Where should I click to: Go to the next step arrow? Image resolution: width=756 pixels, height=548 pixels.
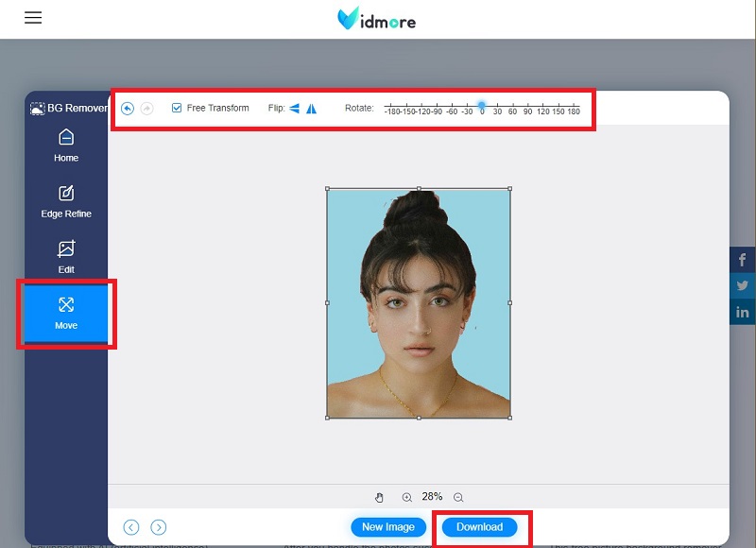(x=159, y=527)
